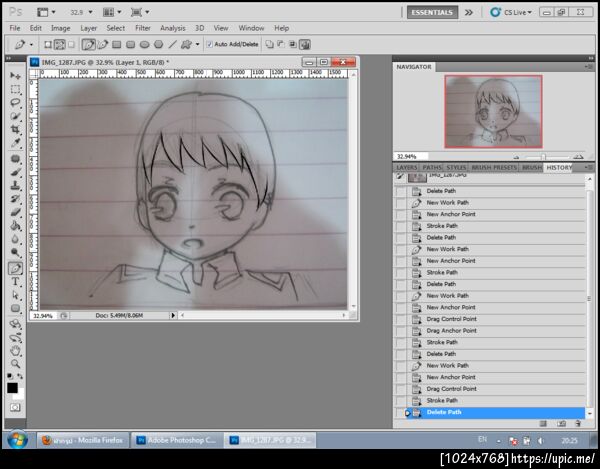Switch to the BRUSH PRESETS tab
The height and width of the screenshot is (469, 600).
[494, 168]
